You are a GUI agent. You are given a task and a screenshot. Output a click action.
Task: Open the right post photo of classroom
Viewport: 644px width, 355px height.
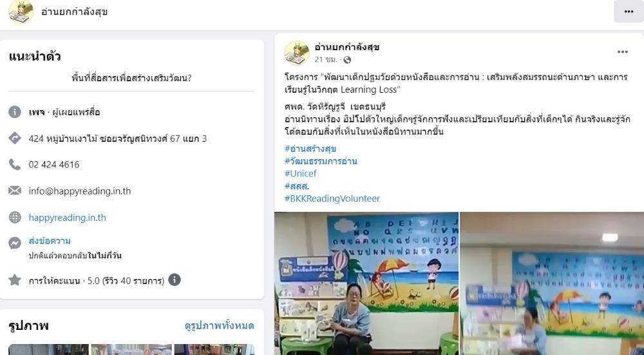pos(552,283)
